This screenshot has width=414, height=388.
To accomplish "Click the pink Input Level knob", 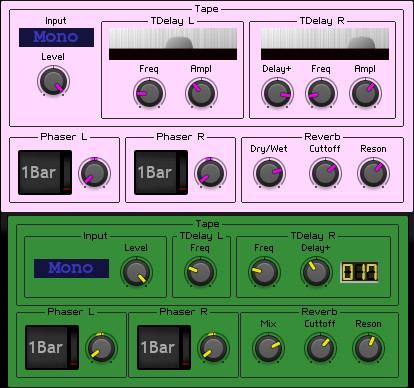I will pyautogui.click(x=53, y=81).
